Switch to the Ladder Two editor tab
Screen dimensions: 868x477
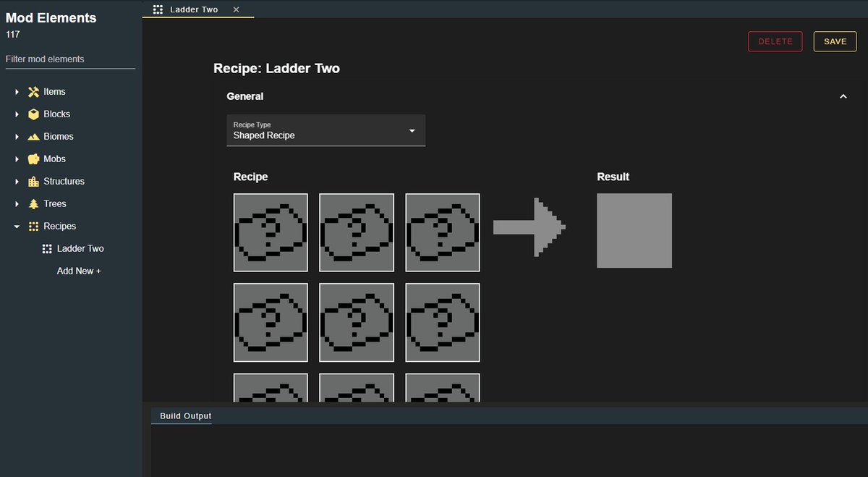click(x=197, y=9)
